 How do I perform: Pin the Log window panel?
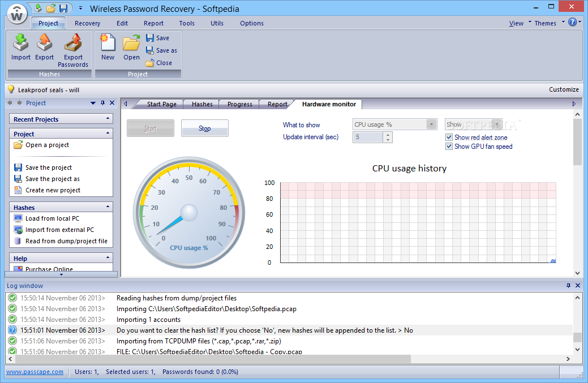point(569,286)
